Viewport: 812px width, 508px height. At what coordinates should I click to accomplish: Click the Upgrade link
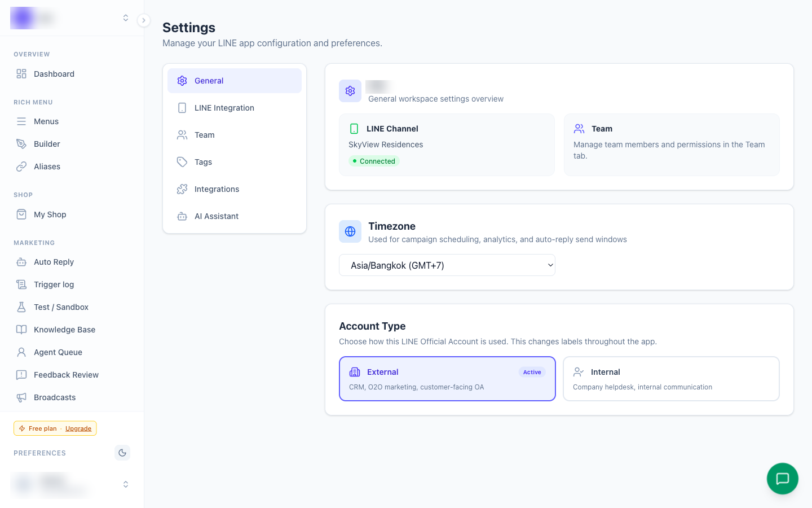(78, 428)
